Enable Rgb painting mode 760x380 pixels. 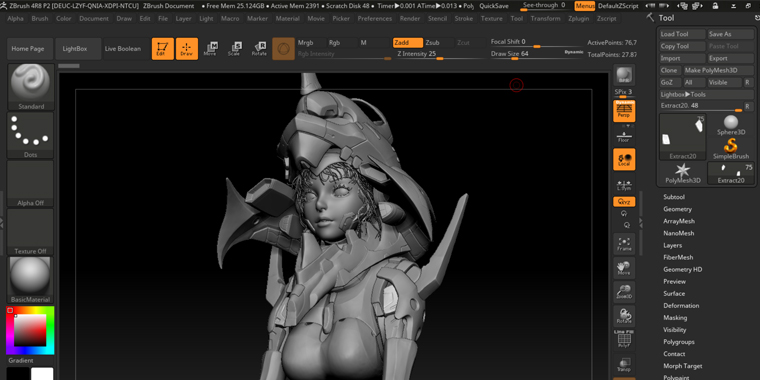[x=342, y=43]
